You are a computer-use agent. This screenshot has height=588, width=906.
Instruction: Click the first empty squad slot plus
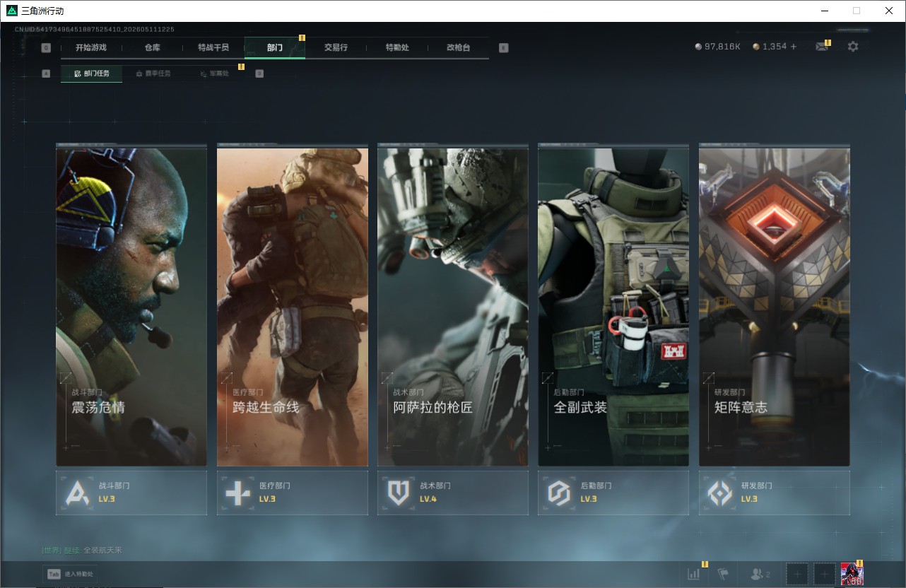click(797, 575)
